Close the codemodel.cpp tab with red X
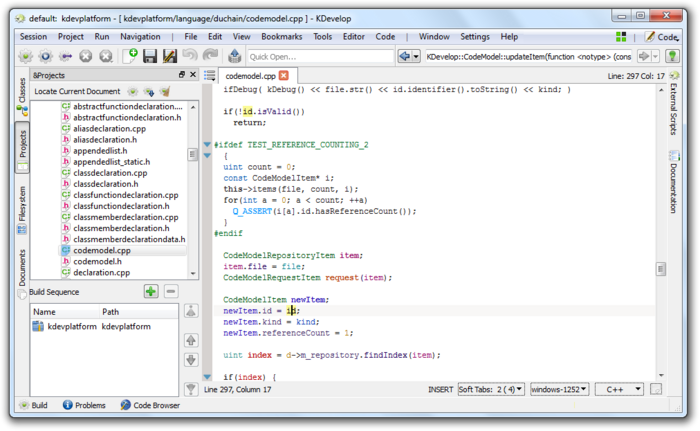Screen dimensions: 700x431 pos(283,75)
